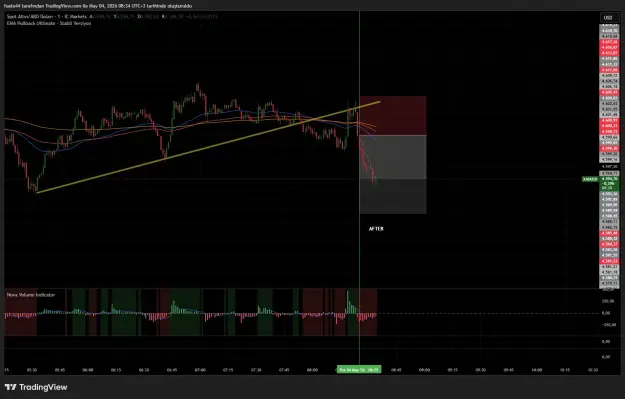Click the 09:00 label on the time axis
Screen dimensions: 625x399
tap(425, 370)
